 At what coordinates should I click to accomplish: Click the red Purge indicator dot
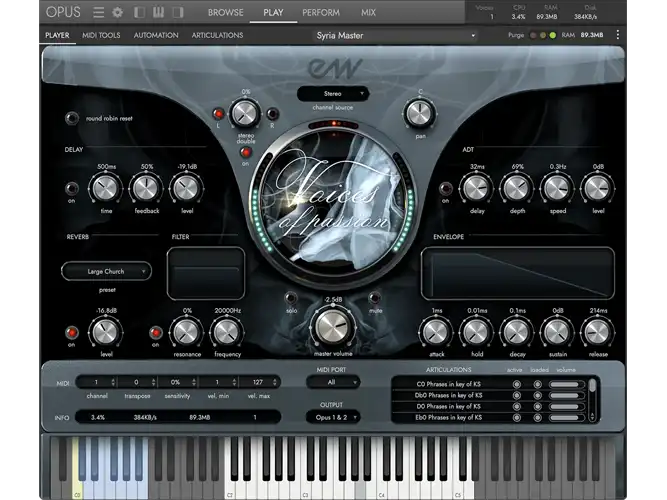click(x=533, y=35)
